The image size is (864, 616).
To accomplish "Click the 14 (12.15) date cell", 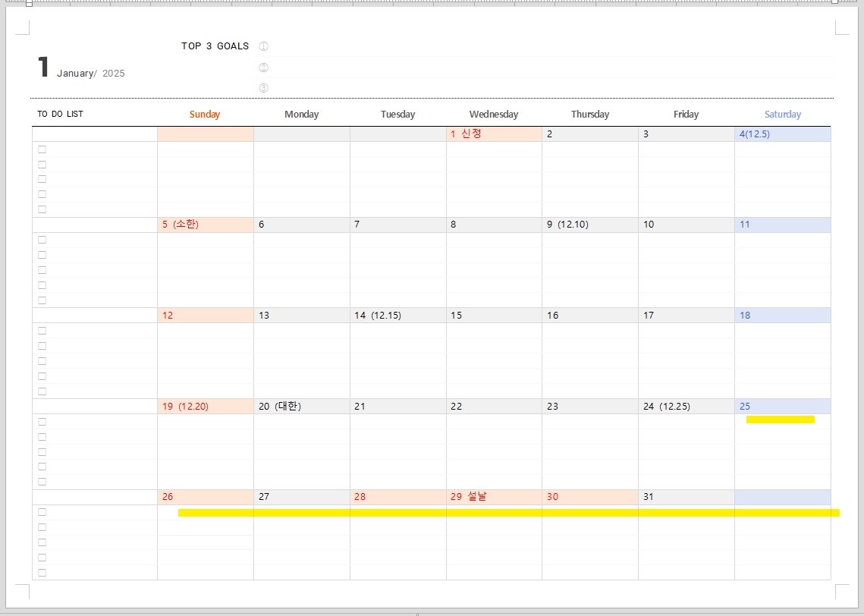I will pos(397,315).
